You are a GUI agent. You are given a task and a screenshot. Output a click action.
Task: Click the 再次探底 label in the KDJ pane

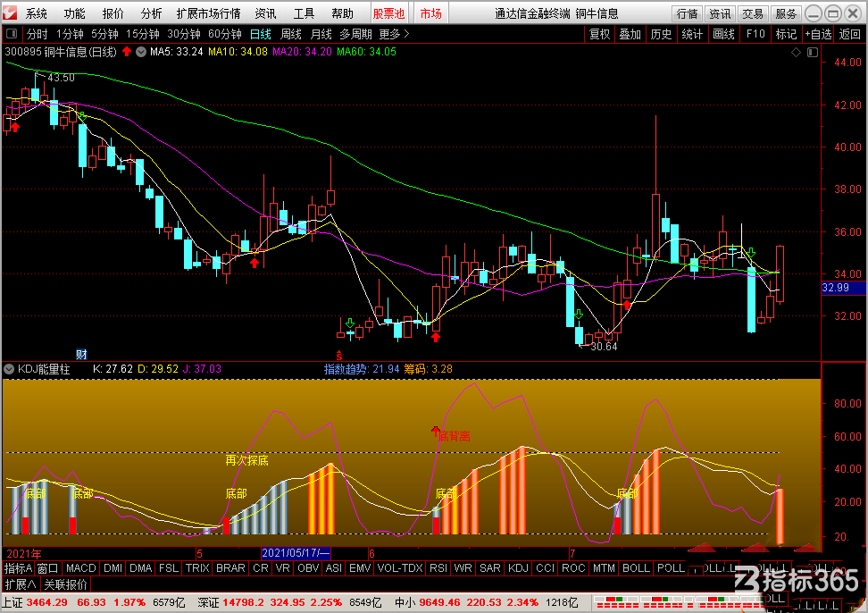coord(246,460)
